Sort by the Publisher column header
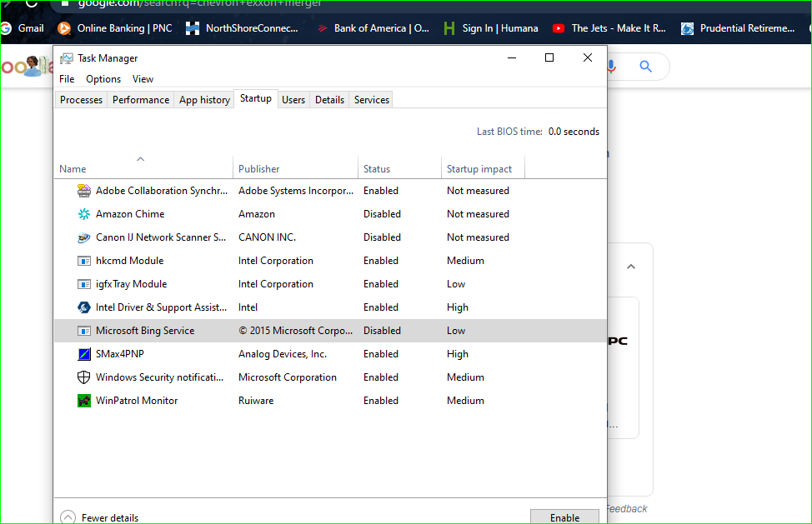Image resolution: width=812 pixels, height=524 pixels. pos(295,168)
